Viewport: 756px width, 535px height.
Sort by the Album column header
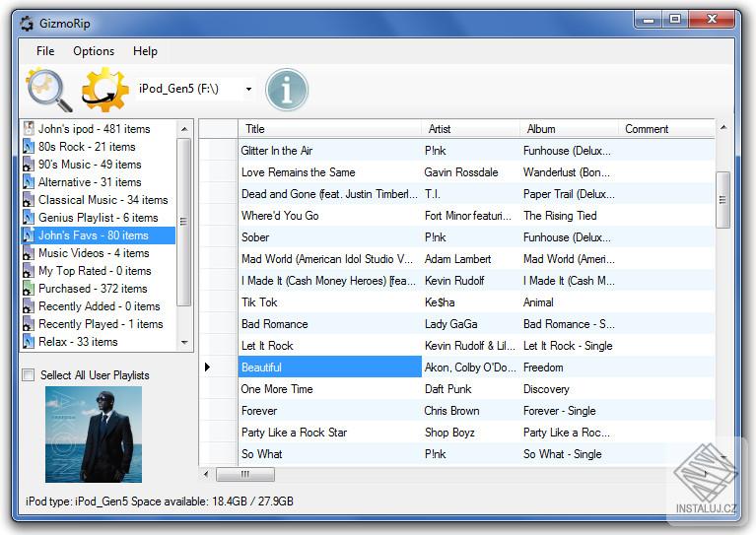point(569,129)
